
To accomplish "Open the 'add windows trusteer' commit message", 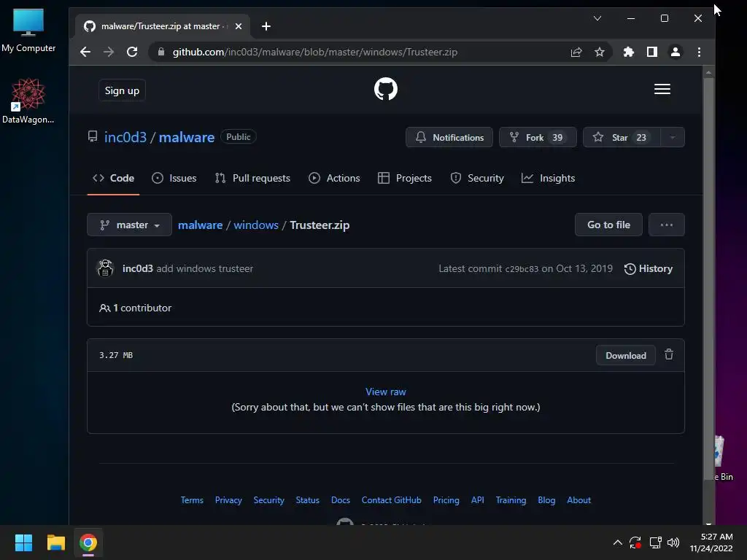I will tap(204, 268).
